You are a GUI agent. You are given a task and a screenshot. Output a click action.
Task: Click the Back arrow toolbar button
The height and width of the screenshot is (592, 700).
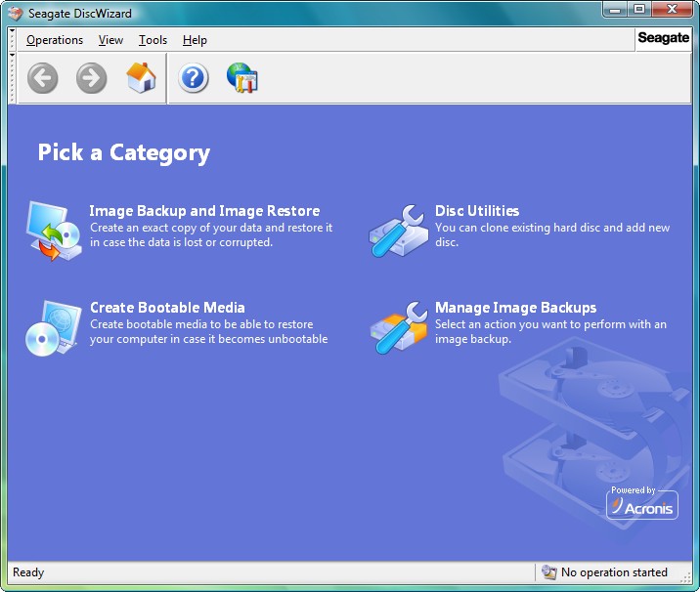click(43, 78)
